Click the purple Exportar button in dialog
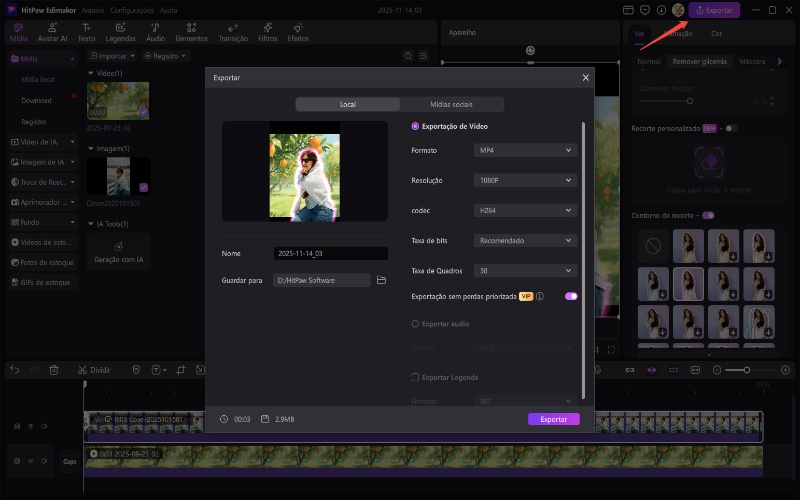 (x=553, y=419)
